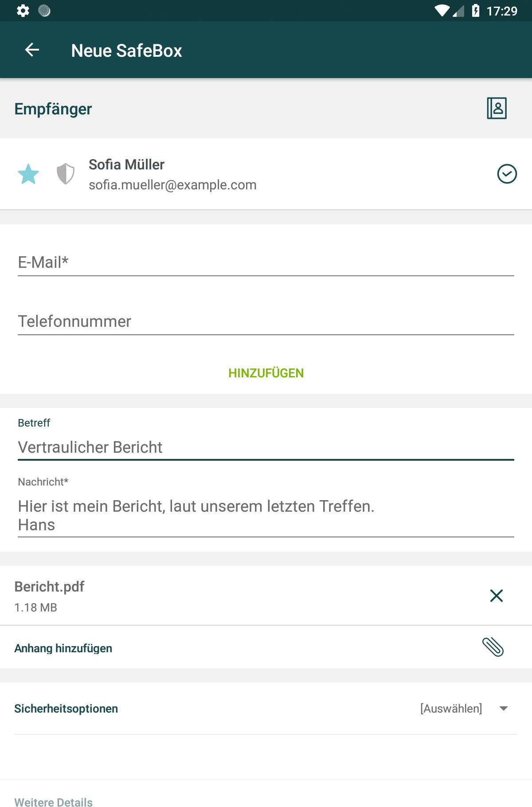Toggle the checkmark circle for Sofia Müller

pos(507,173)
